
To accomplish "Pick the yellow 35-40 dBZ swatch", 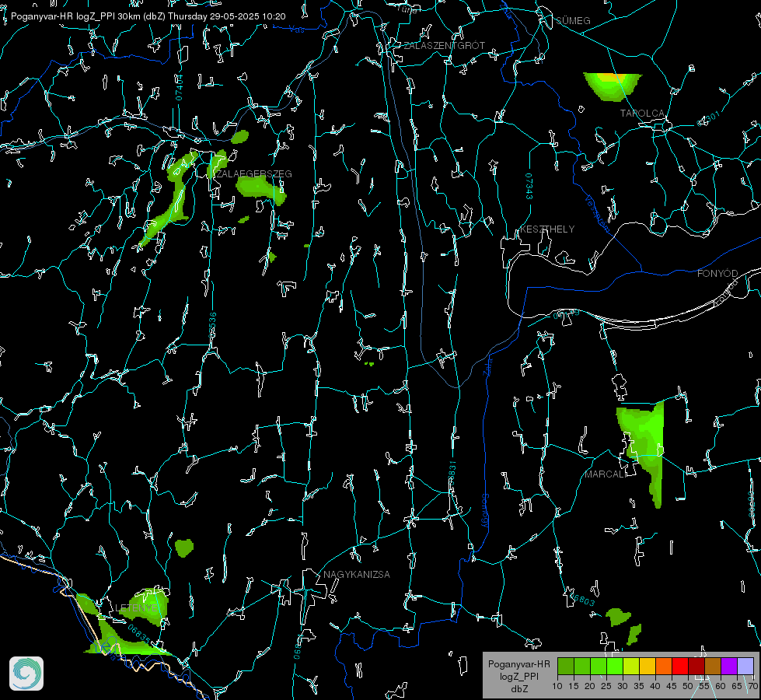I will 648,666.
